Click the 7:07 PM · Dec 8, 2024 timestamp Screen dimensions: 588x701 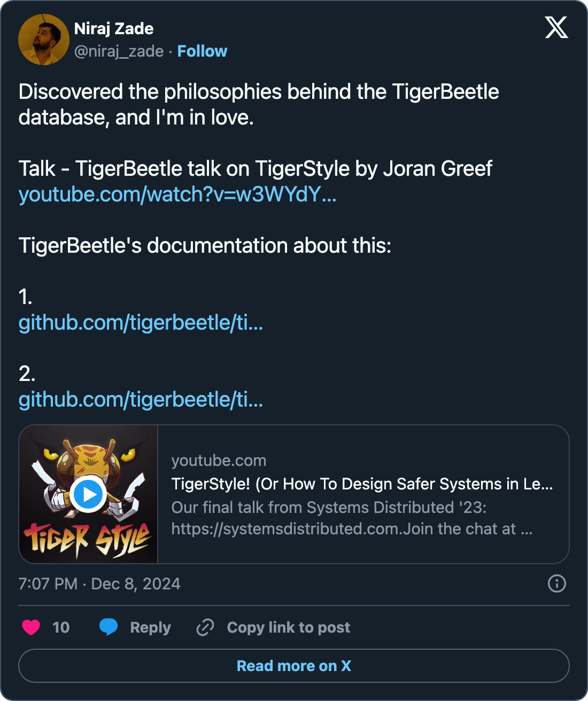[x=99, y=583]
